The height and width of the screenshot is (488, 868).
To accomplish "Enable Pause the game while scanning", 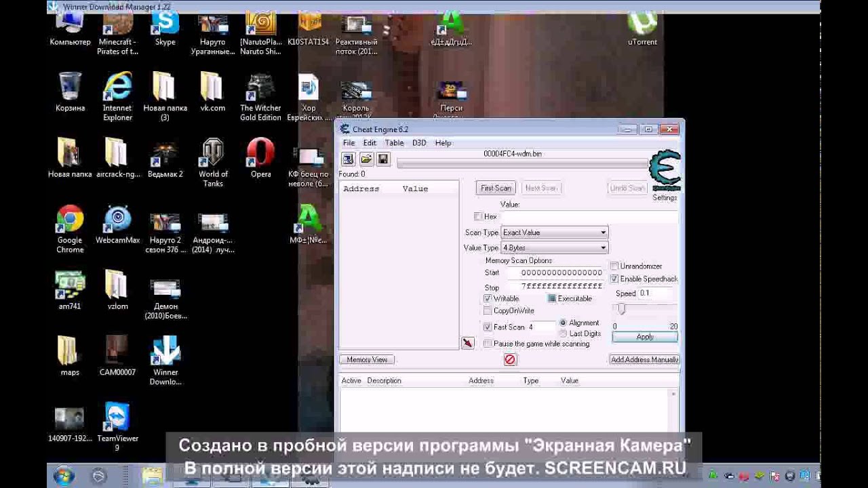I will 488,344.
